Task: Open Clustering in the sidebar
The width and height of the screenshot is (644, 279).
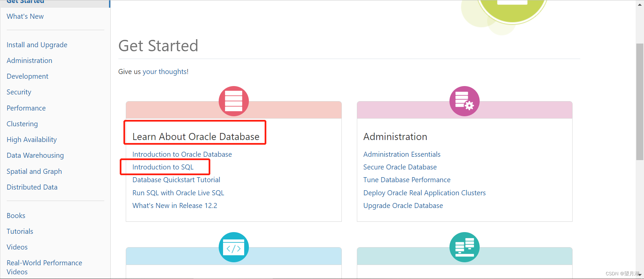Action: pyautogui.click(x=22, y=124)
